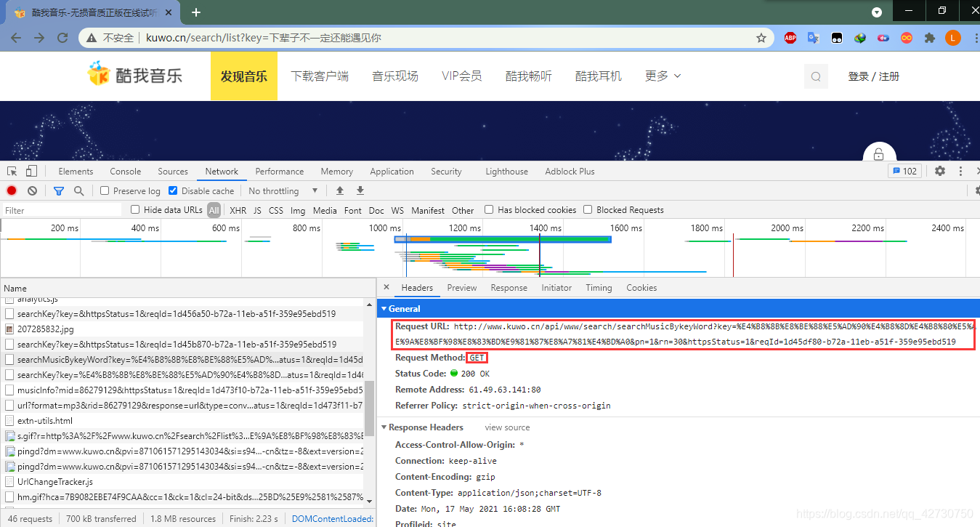Check the Blocked Requests checkbox
This screenshot has width=980, height=527.
point(588,209)
